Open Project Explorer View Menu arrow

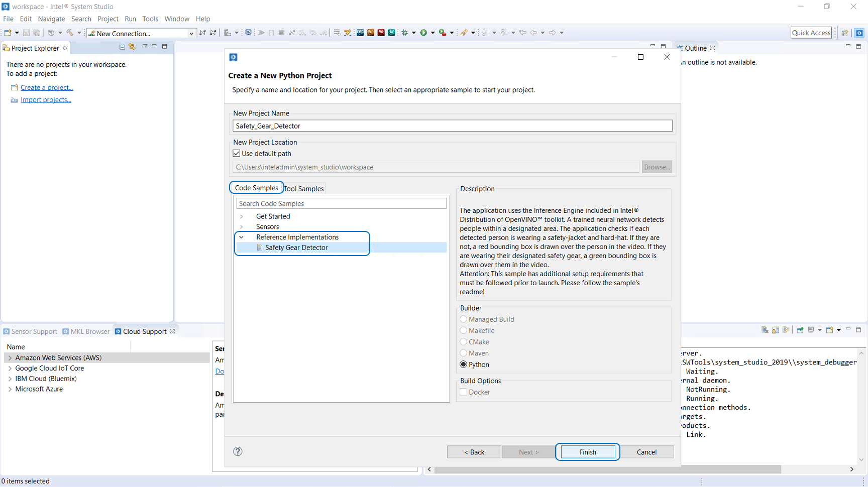click(145, 46)
